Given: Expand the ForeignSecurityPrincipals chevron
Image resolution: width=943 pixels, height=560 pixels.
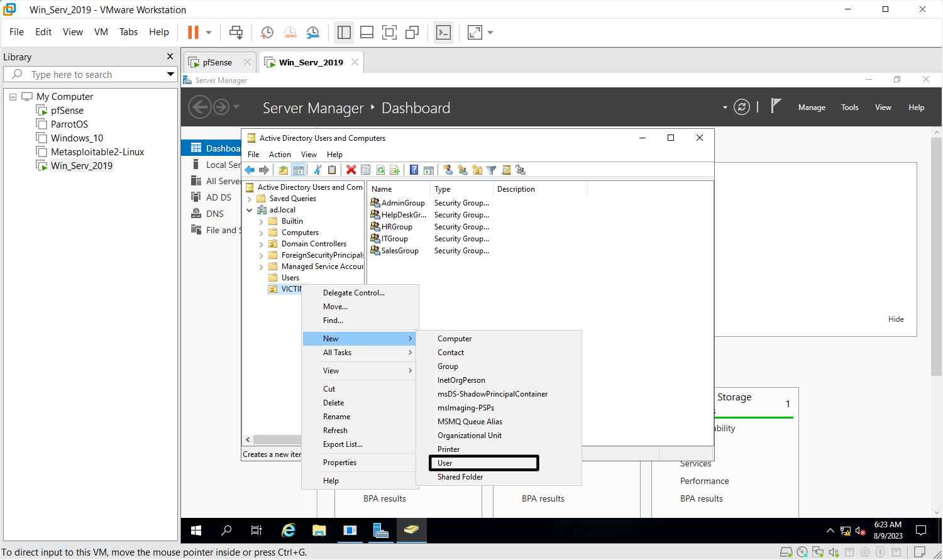Looking at the screenshot, I should 262,255.
